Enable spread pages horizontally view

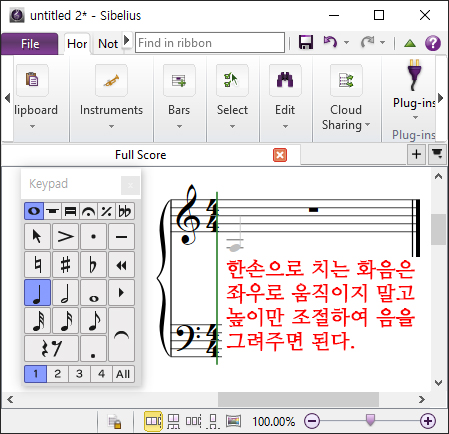[x=153, y=421]
